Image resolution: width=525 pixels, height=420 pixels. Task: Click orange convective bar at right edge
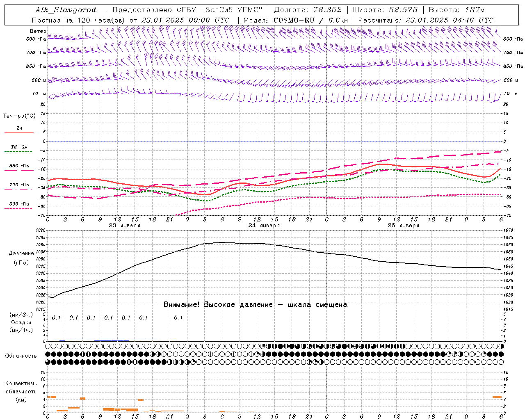click(x=497, y=397)
